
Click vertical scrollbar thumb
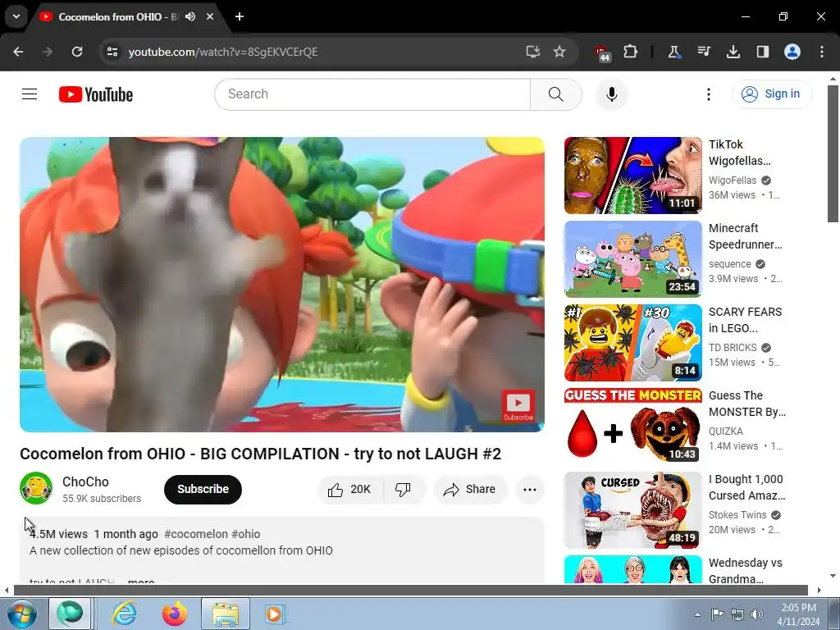(832, 153)
